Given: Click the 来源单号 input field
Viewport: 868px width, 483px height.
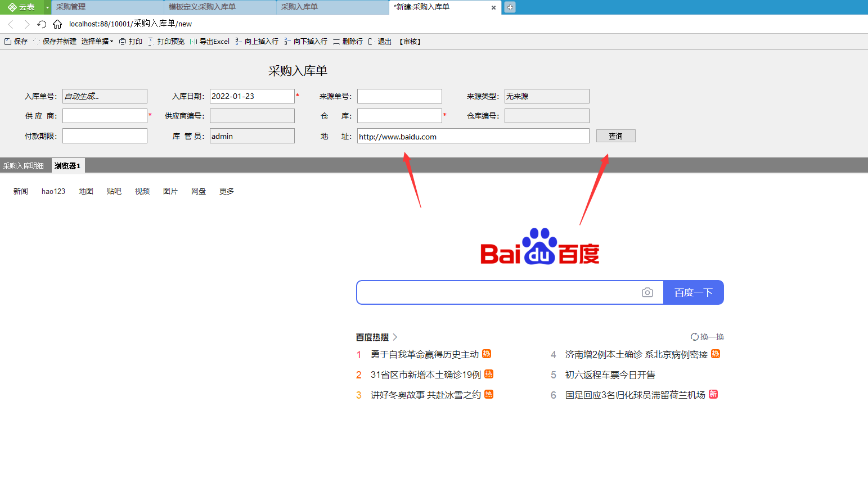Looking at the screenshot, I should pyautogui.click(x=399, y=96).
